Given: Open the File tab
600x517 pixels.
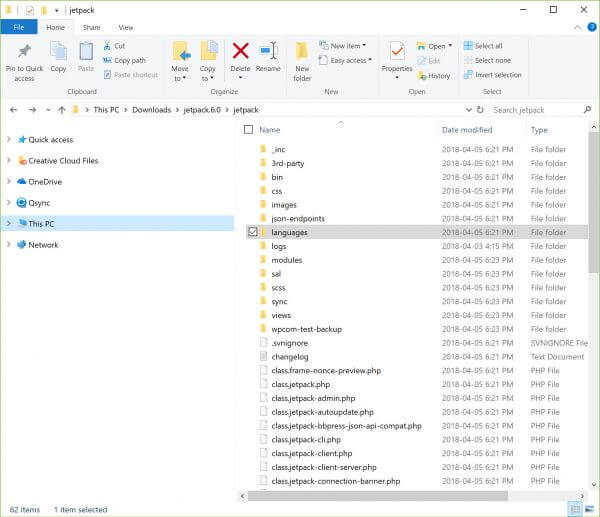Looking at the screenshot, I should click(19, 27).
